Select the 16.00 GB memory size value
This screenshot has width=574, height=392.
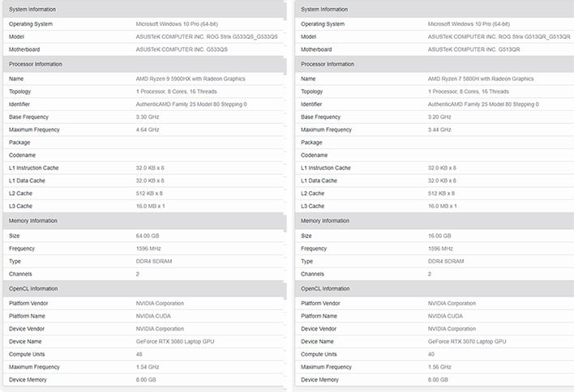click(x=438, y=236)
